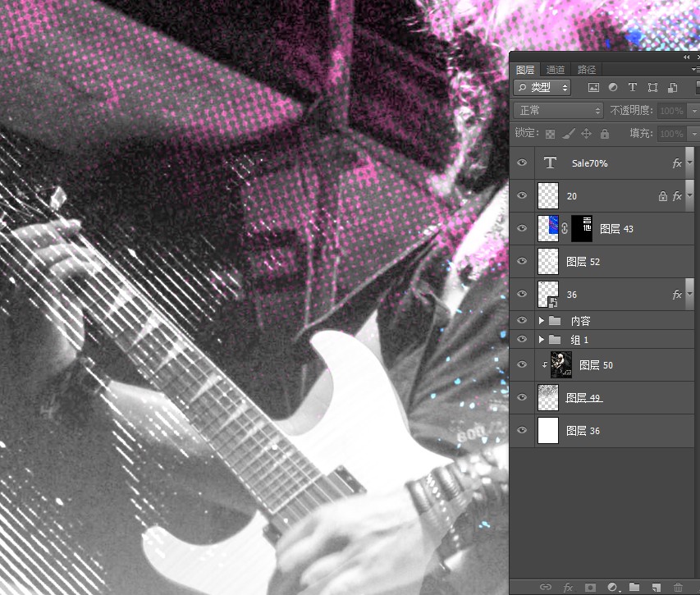
Task: Create new layer icon
Action: point(656,587)
